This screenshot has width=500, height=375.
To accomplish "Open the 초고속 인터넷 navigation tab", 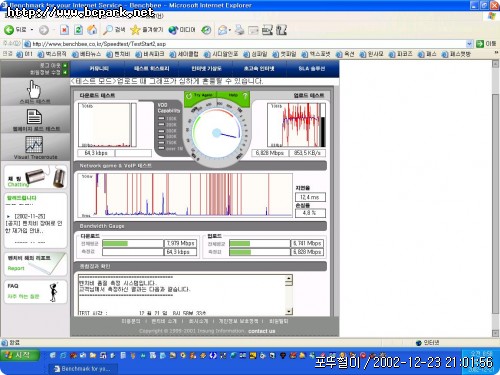I will [259, 69].
